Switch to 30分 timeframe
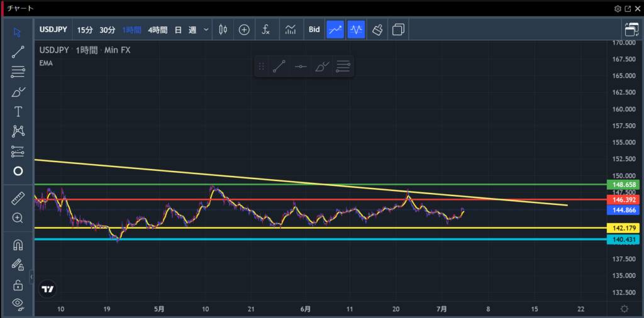 pyautogui.click(x=108, y=30)
